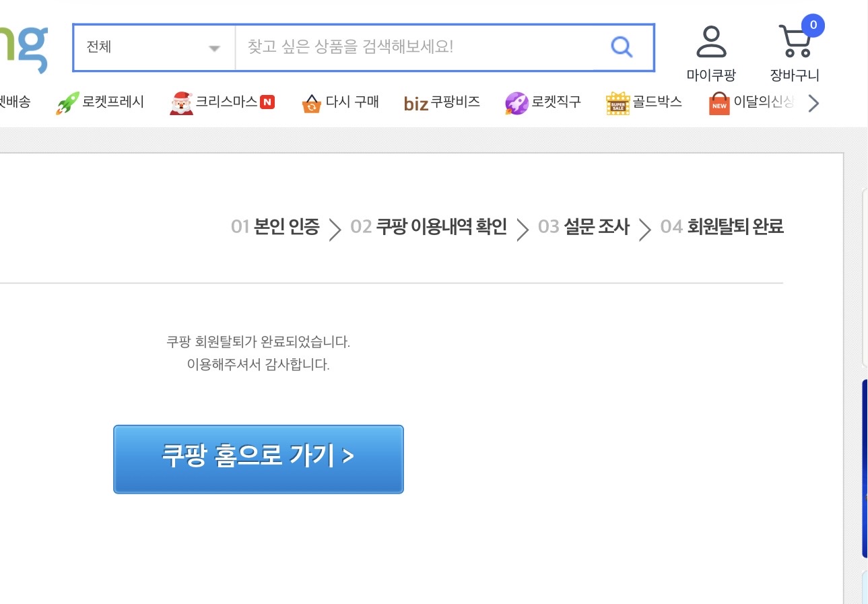Click the cart item count badge
The image size is (868, 604).
tap(813, 26)
